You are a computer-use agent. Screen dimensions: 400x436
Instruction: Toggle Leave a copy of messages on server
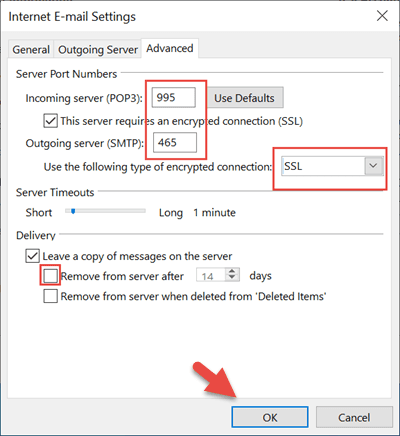pos(32,256)
